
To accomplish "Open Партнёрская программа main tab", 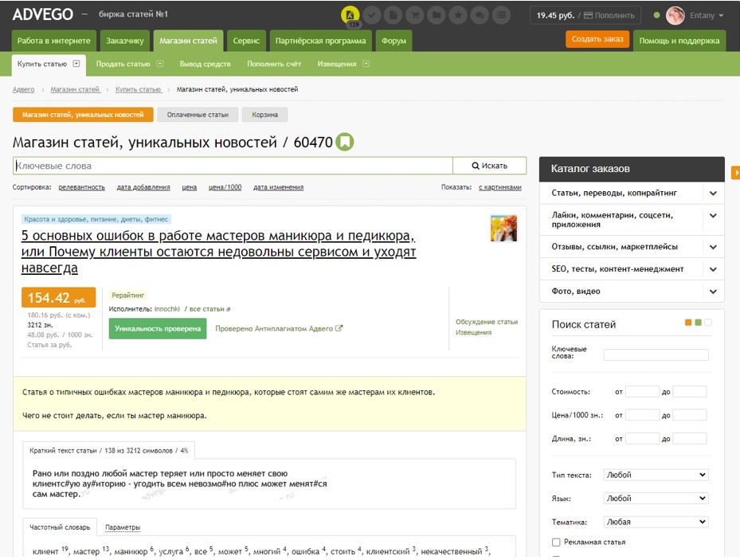I will point(320,41).
